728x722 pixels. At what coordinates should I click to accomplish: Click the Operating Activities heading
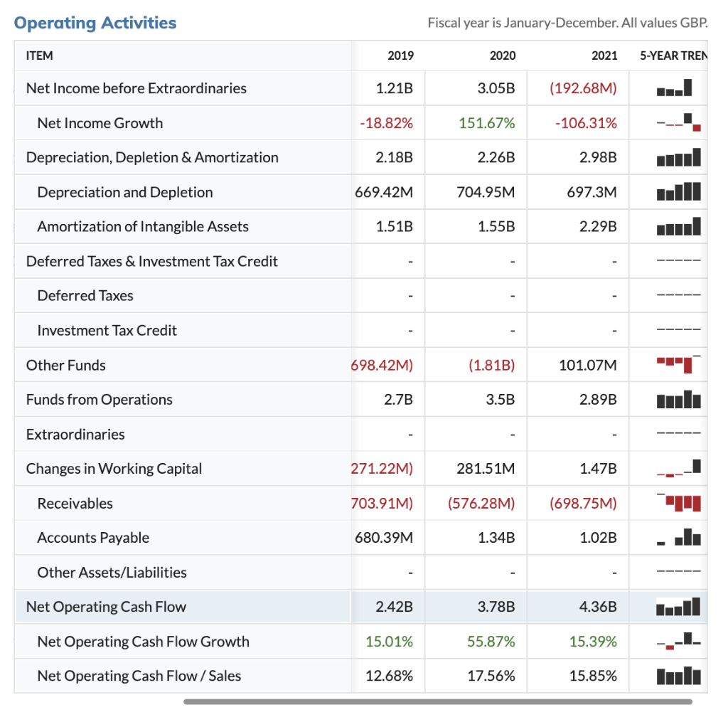pyautogui.click(x=95, y=23)
